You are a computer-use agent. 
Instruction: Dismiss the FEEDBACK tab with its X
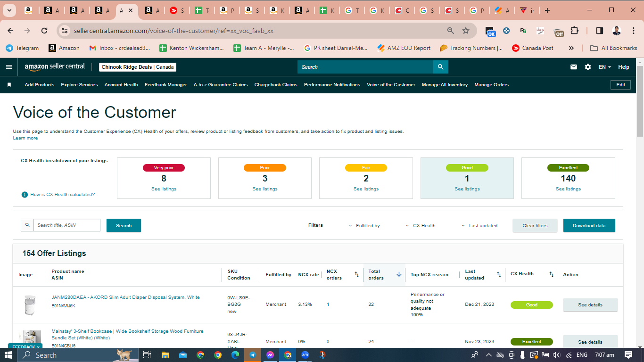(x=38, y=347)
